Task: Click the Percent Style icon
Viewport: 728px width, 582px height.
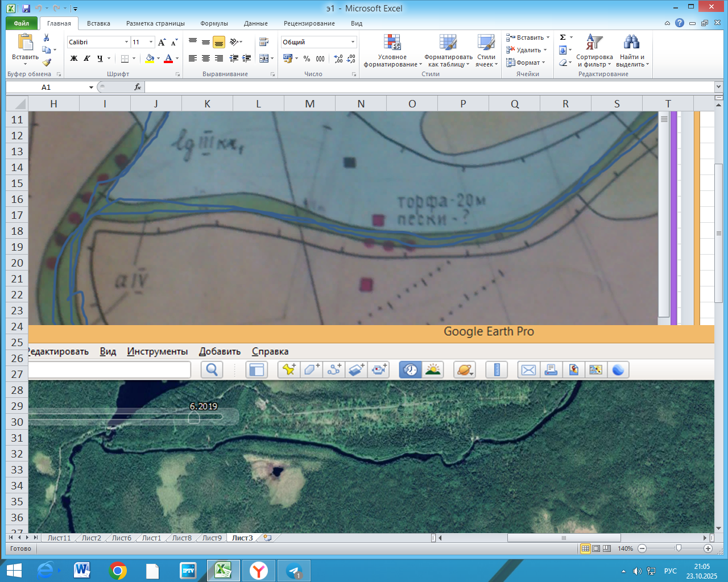Action: [x=307, y=59]
